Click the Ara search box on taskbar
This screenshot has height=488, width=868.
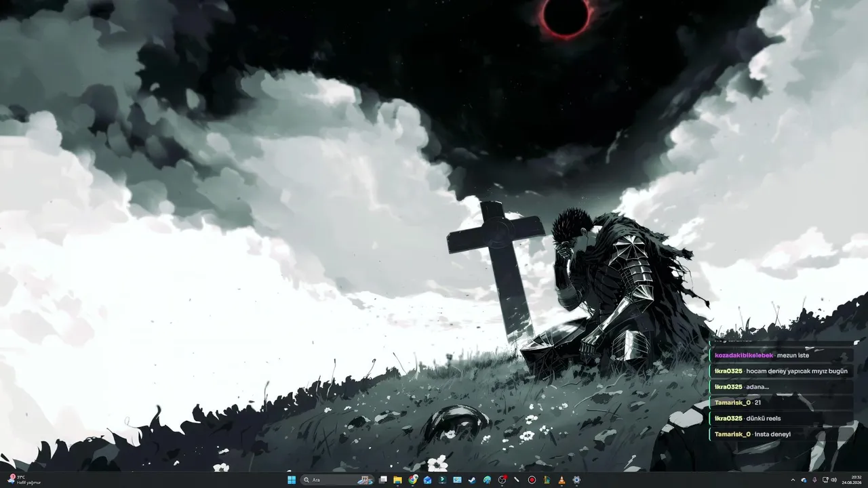click(337, 480)
